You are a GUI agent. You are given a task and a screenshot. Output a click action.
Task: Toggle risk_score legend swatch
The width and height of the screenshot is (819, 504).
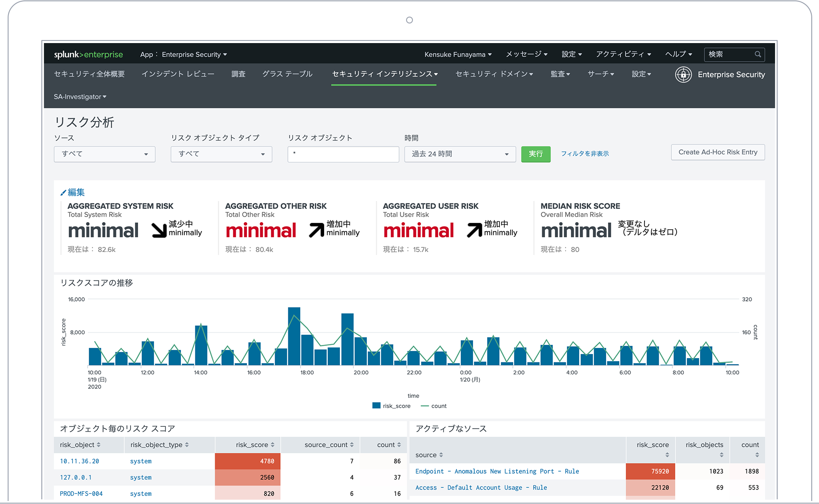click(x=376, y=406)
